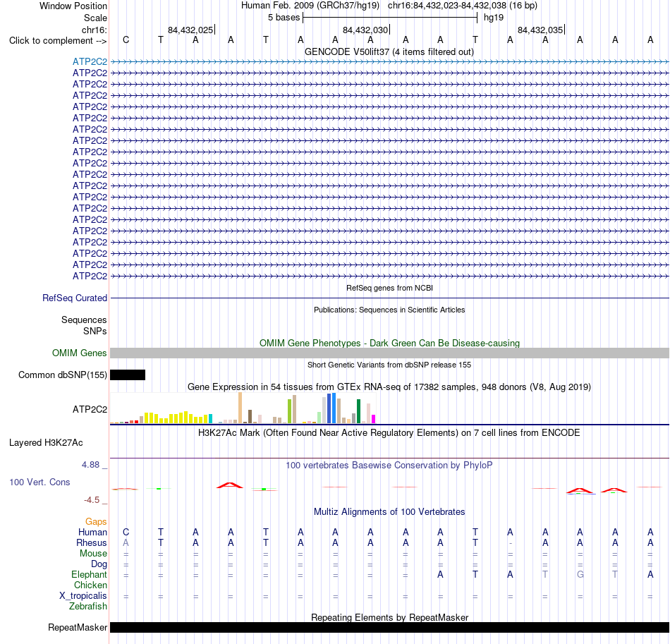The width and height of the screenshot is (670, 644).
Task: Click the -4.5 PhyloP lower scale value
Action: pos(92,500)
